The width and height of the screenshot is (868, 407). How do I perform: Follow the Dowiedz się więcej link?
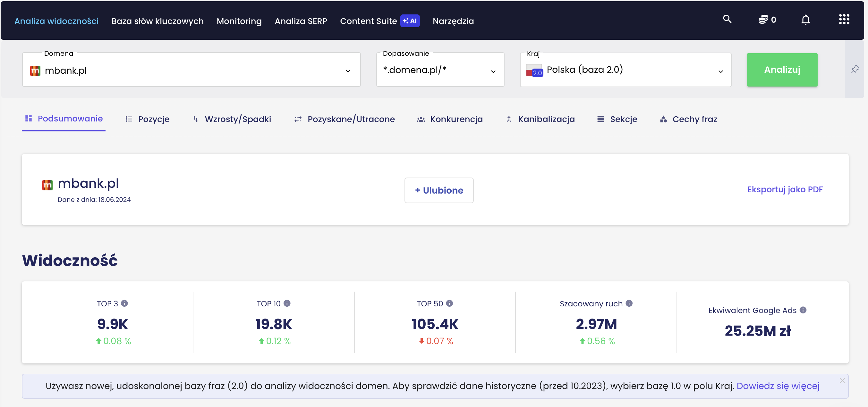click(x=778, y=386)
